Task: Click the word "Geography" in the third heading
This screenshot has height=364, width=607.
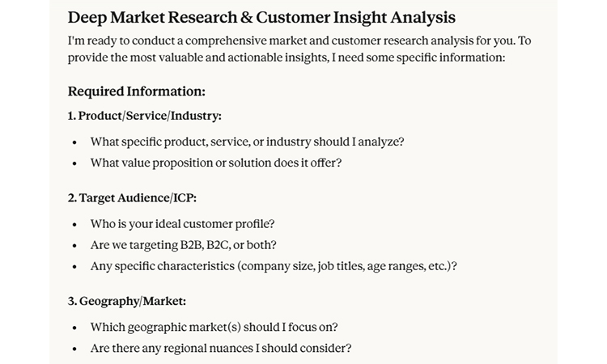Action: point(109,301)
